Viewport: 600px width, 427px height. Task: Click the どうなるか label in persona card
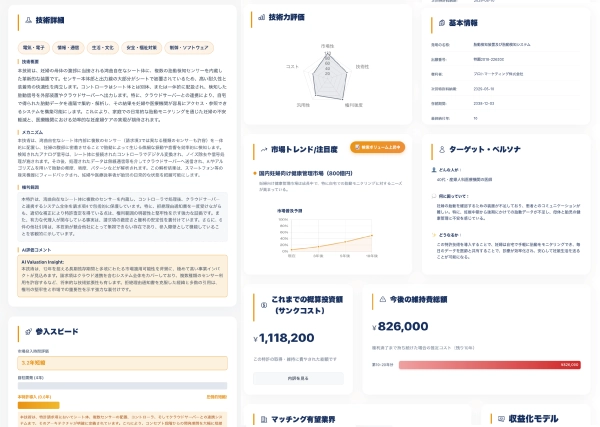[x=450, y=235]
